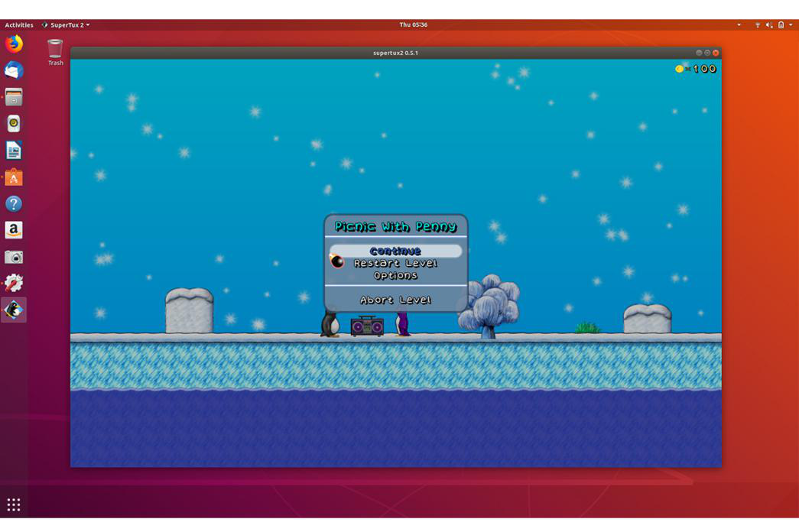The height and width of the screenshot is (532, 799).
Task: Click the coin counter showing 100
Action: click(696, 69)
